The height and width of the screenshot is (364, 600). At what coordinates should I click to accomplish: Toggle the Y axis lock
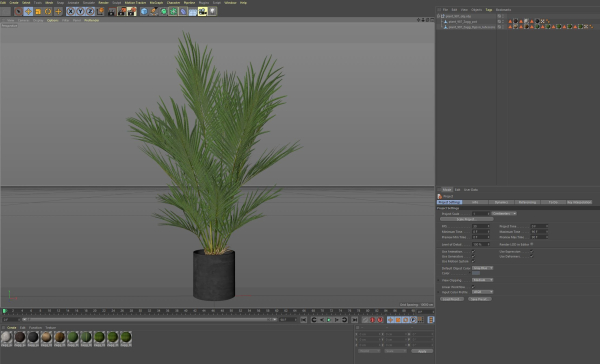pyautogui.click(x=80, y=11)
